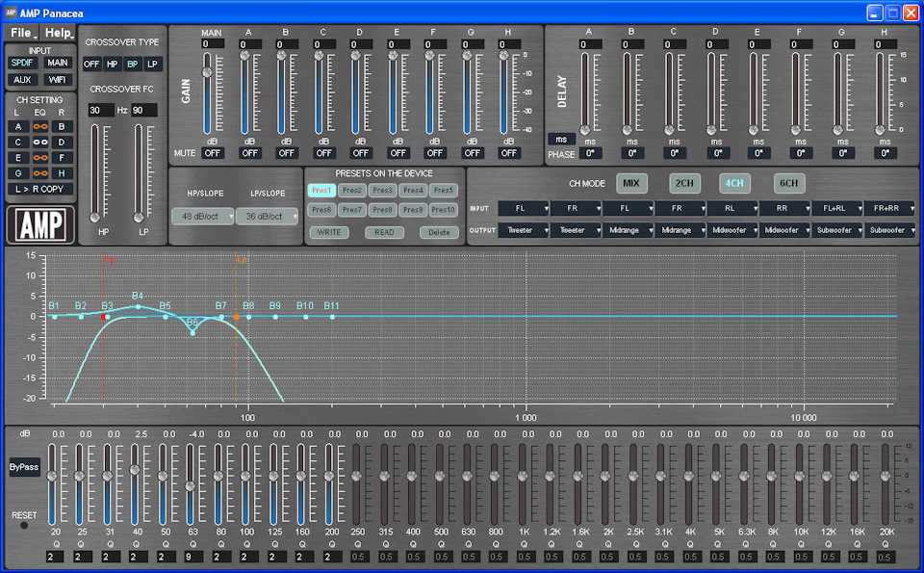Toggle mute for gain channel D

pyautogui.click(x=361, y=153)
